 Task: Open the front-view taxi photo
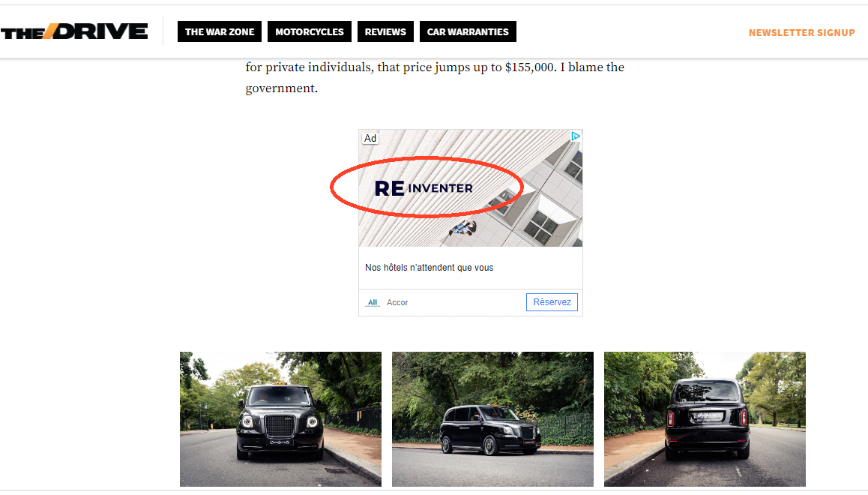coord(280,419)
